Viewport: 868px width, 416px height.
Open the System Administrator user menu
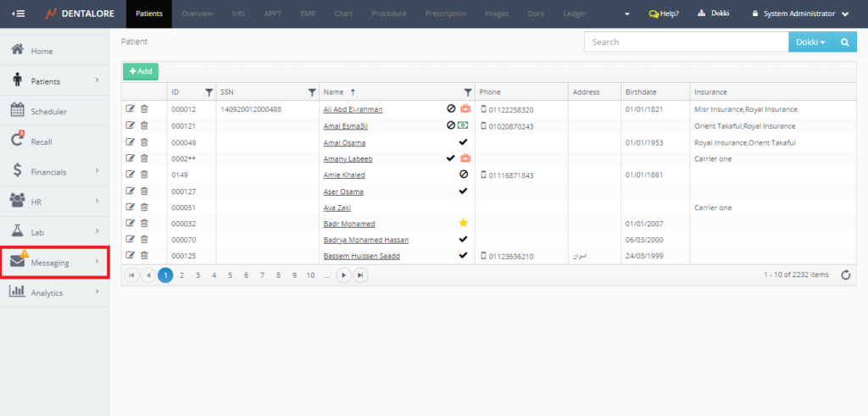coord(800,14)
